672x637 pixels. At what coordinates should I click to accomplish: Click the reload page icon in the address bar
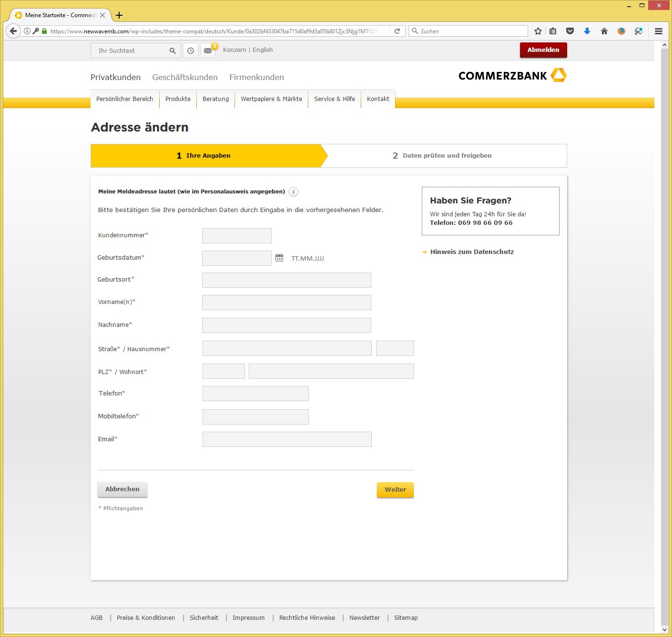[x=397, y=31]
